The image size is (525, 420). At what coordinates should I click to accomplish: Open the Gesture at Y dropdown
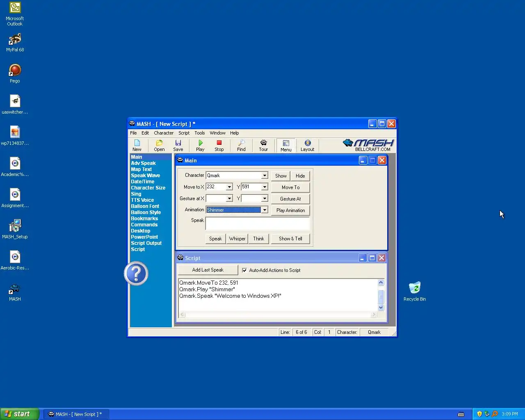pos(265,199)
